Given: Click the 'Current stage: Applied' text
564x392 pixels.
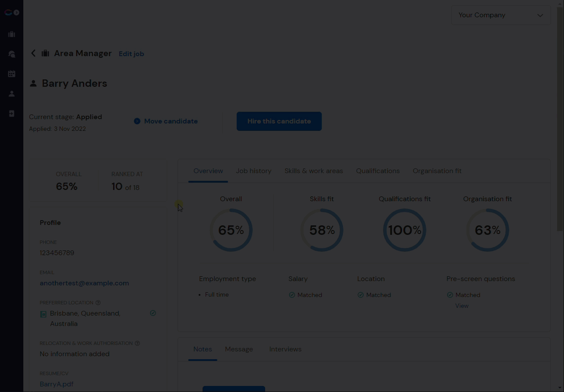Looking at the screenshot, I should click(66, 117).
